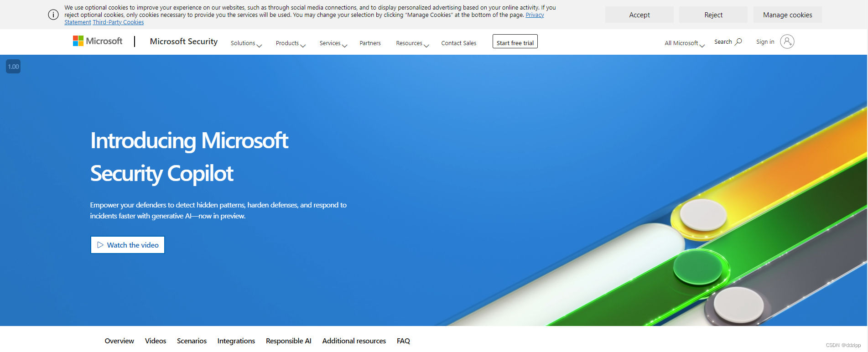Go to Contact Sales

click(x=459, y=43)
